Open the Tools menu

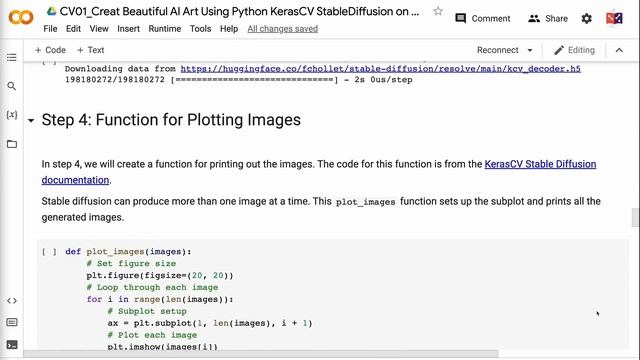click(x=200, y=29)
